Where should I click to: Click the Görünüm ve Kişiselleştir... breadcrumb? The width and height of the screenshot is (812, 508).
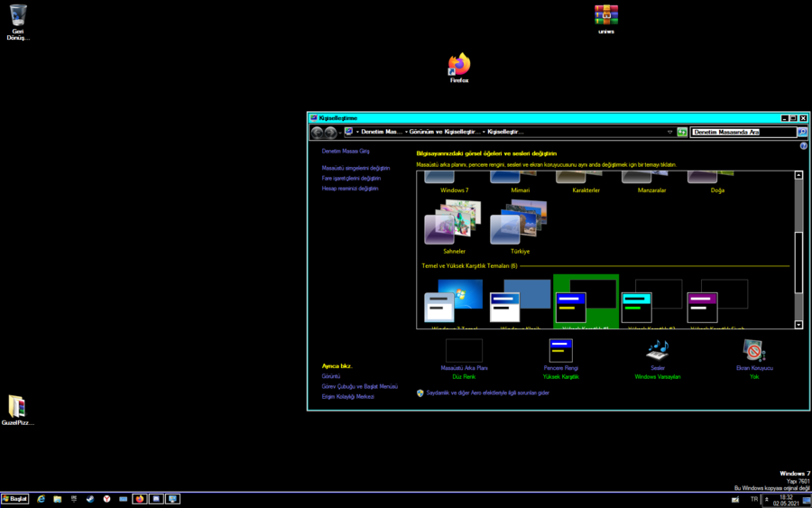coord(445,132)
